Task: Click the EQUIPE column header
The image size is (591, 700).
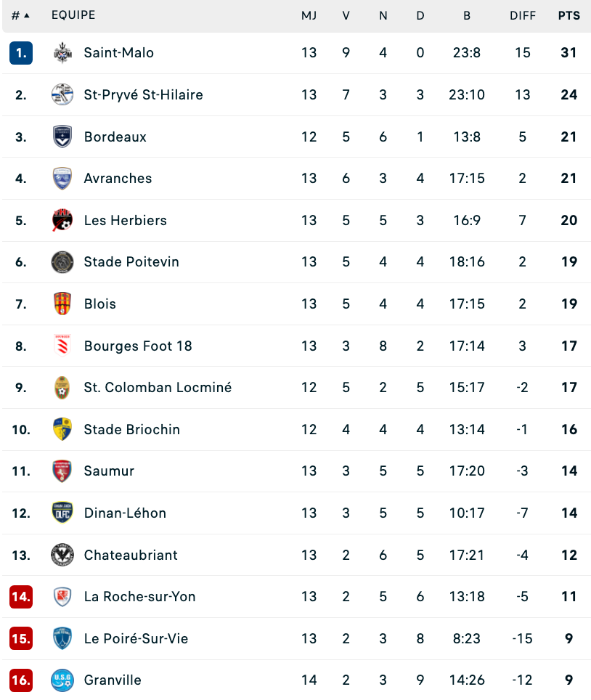Action: tap(73, 15)
